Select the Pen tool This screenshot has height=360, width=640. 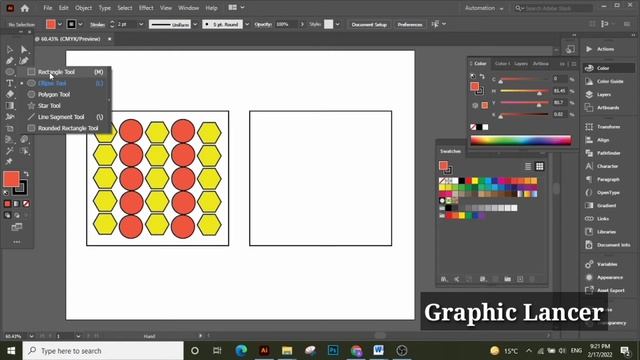[10, 61]
